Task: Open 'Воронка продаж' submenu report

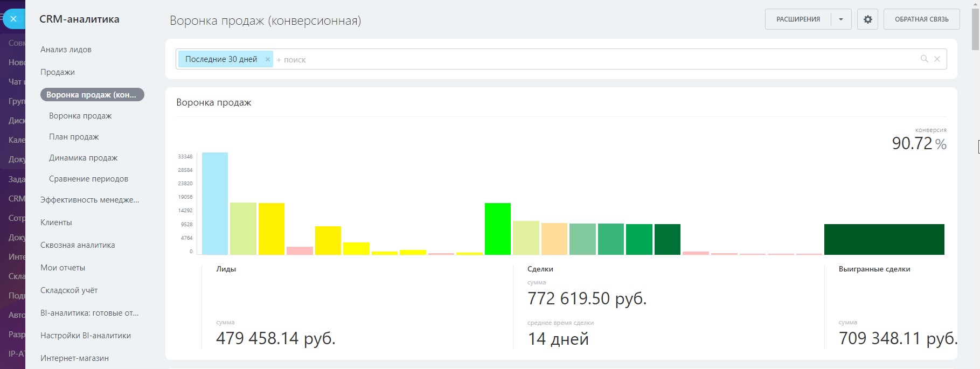Action: click(80, 116)
